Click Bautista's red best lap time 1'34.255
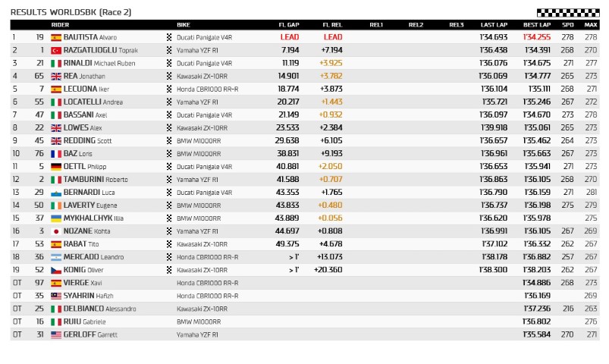This screenshot has height=364, width=609. pos(537,37)
